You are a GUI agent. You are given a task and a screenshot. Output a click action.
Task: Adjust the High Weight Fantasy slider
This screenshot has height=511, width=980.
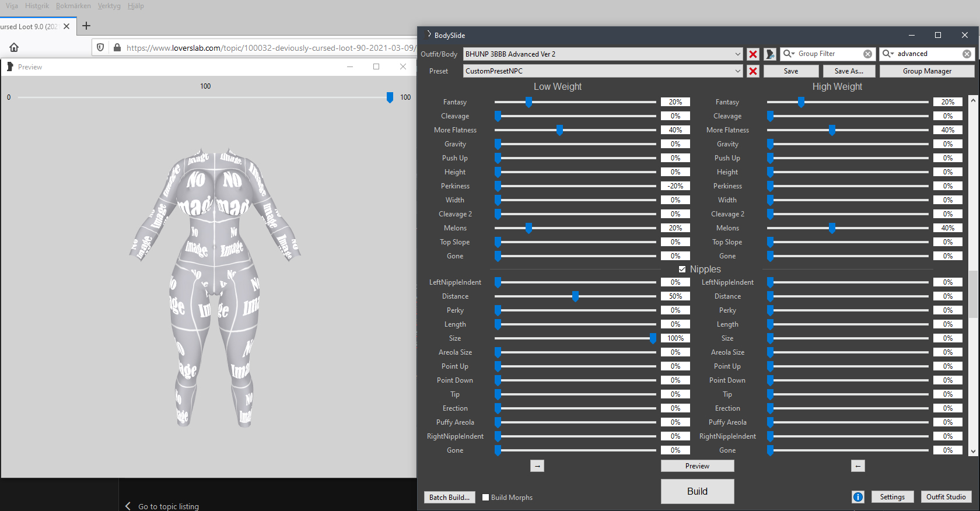pos(801,102)
